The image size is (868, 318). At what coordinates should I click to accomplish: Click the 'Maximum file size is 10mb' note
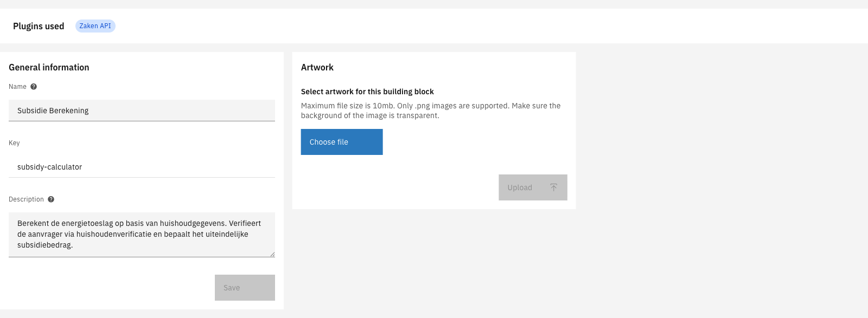pyautogui.click(x=431, y=111)
